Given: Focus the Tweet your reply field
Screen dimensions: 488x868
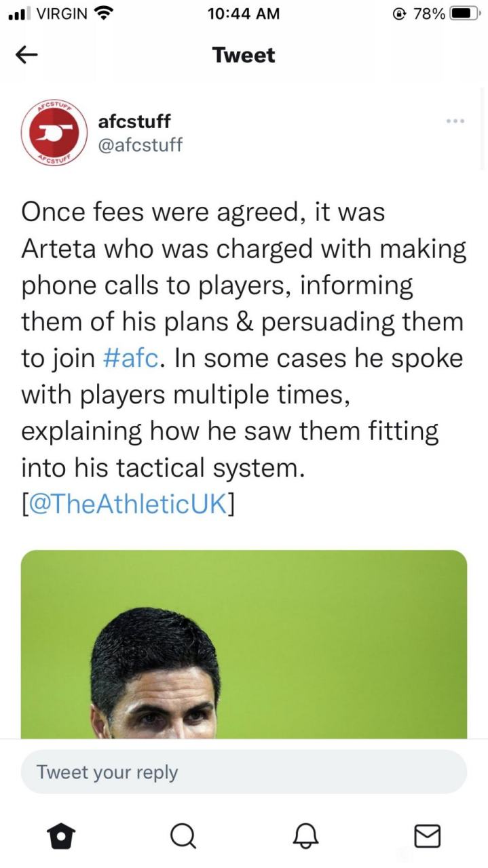Looking at the screenshot, I should [244, 772].
